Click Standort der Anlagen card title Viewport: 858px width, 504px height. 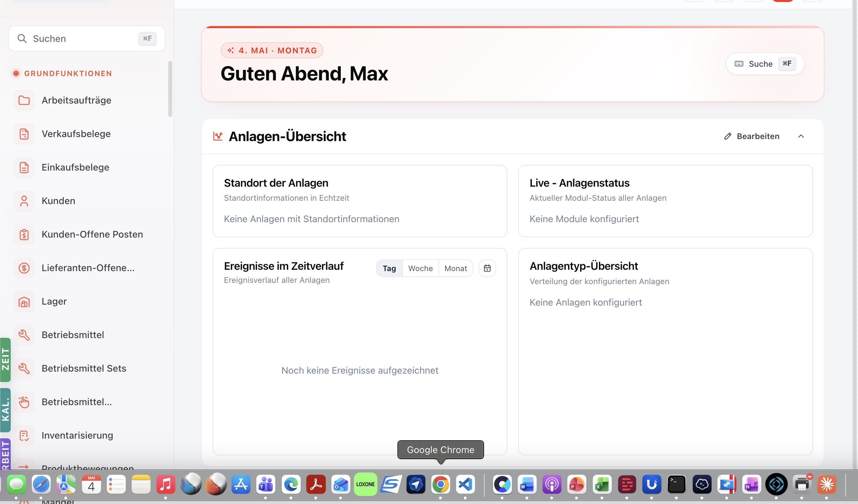point(276,183)
